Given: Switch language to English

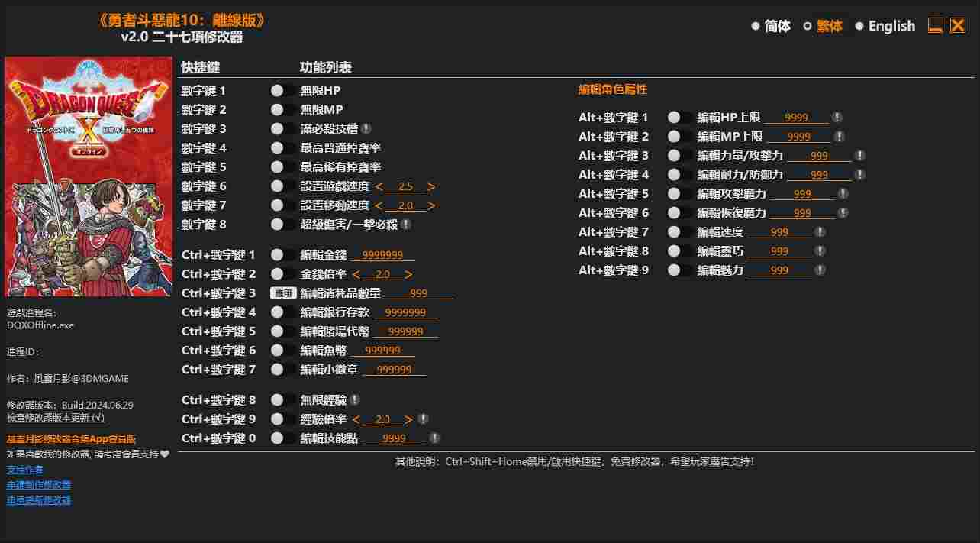Looking at the screenshot, I should coord(885,26).
